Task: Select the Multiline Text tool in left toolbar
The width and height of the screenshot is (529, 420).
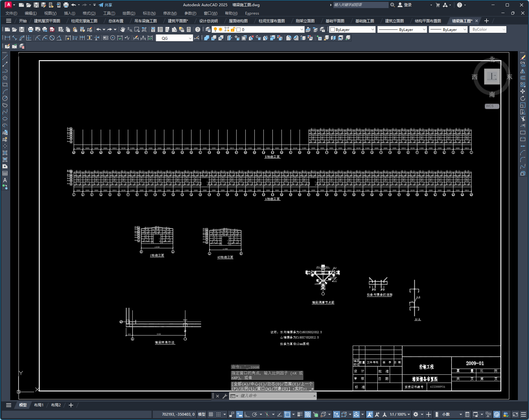Action: [5, 180]
